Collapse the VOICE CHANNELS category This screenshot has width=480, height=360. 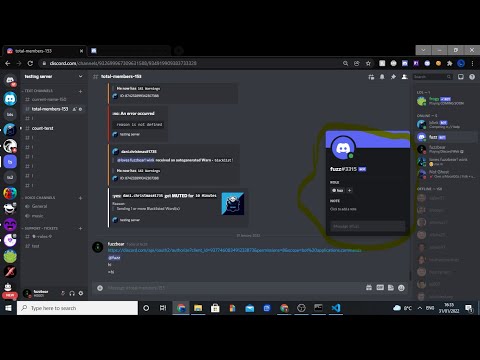[39, 198]
